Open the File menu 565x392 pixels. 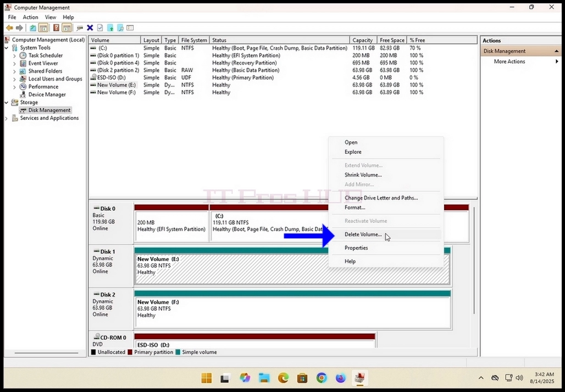click(12, 17)
